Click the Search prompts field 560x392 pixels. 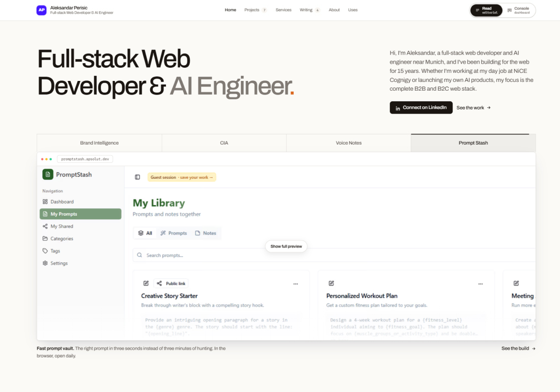334,255
